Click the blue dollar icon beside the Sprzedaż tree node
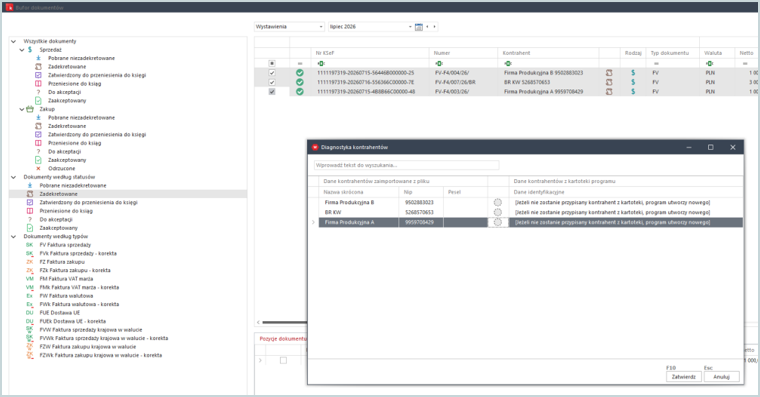760x397 pixels. (30, 49)
